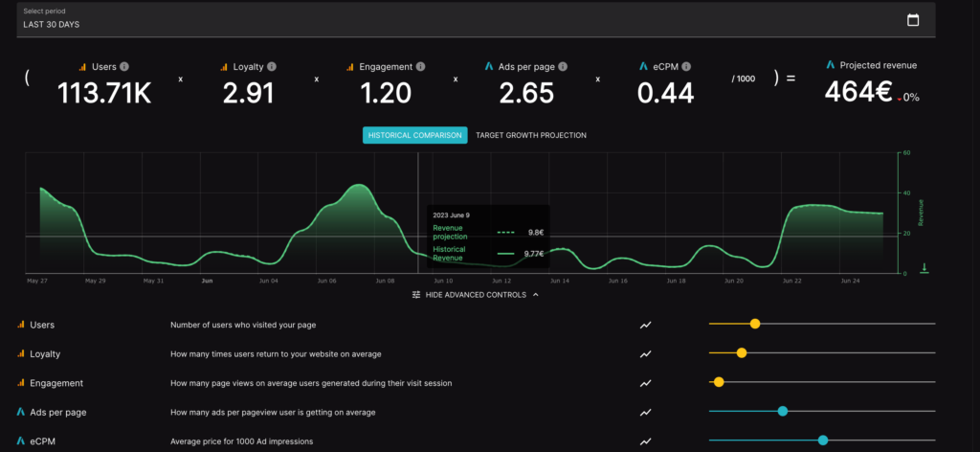Switch to Historical Comparison view
The image size is (980, 452).
[415, 135]
